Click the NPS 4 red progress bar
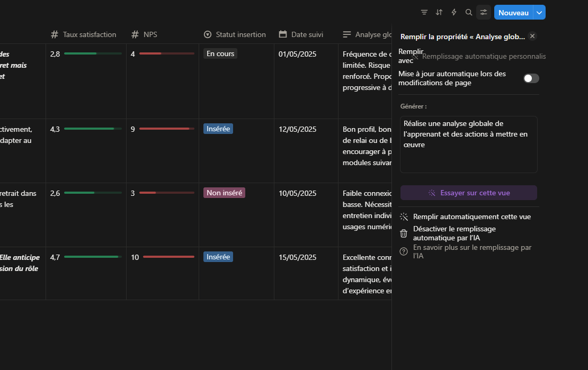 (167, 53)
